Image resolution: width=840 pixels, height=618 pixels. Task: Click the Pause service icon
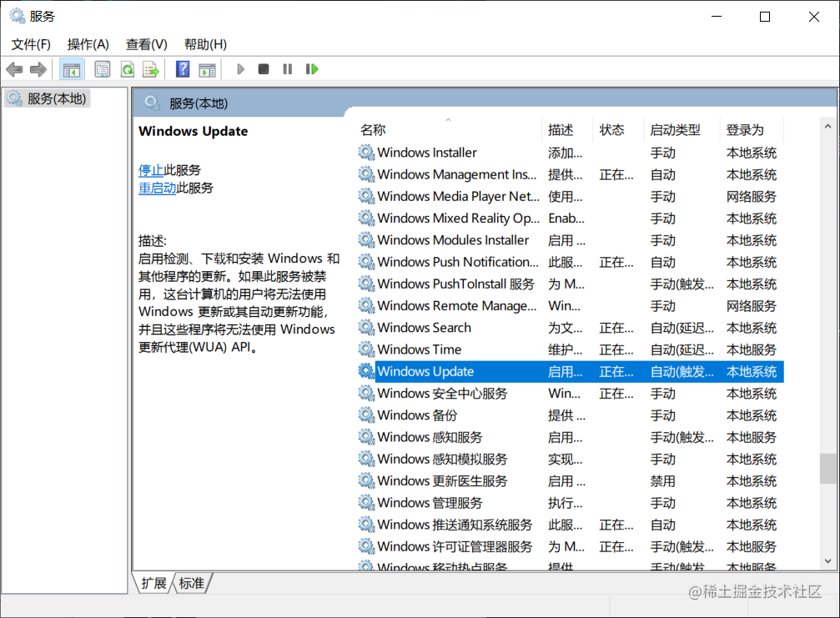tap(286, 68)
